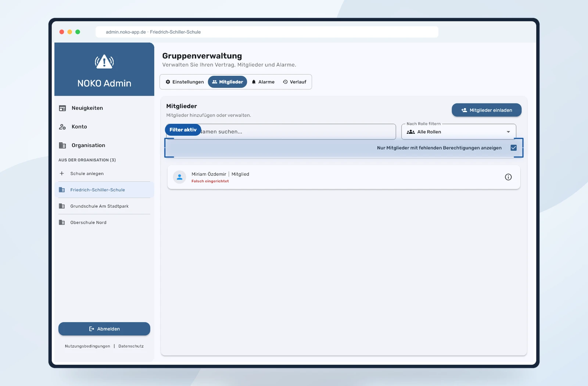588x386 pixels.
Task: Open the Datenschutz link
Action: [131, 346]
